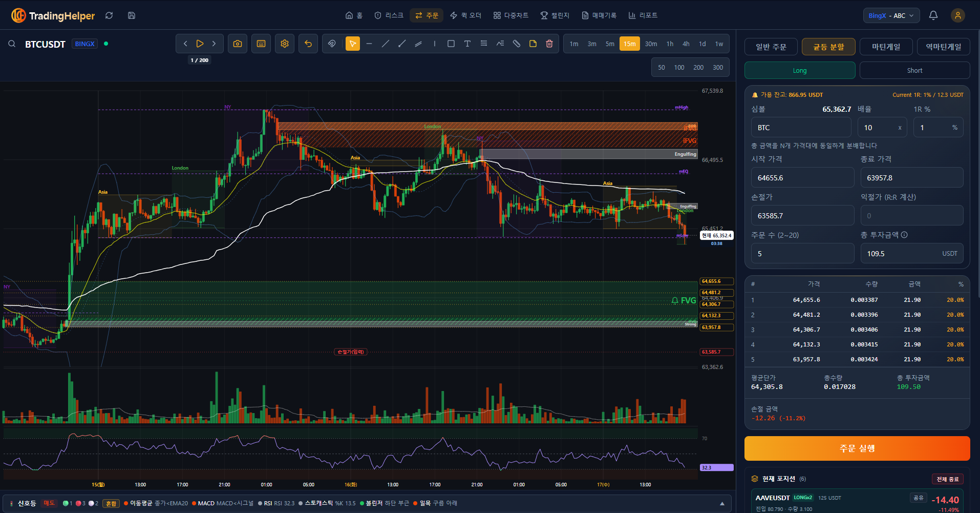The height and width of the screenshot is (513, 980).
Task: Click the 전체 종료 button
Action: [948, 479]
